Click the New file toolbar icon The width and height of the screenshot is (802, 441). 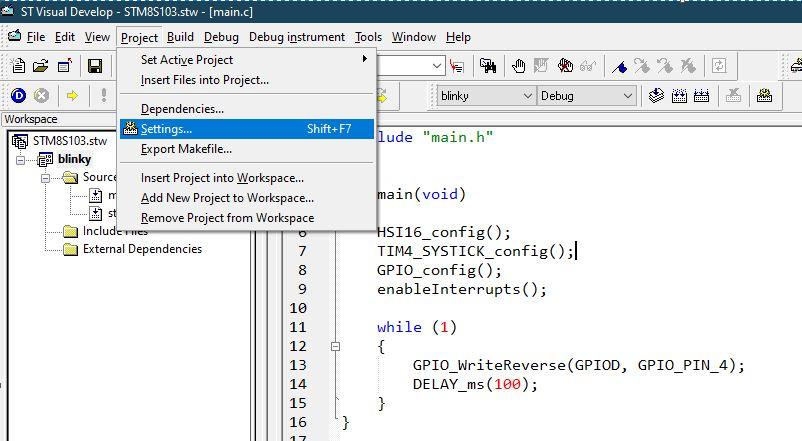(x=18, y=66)
